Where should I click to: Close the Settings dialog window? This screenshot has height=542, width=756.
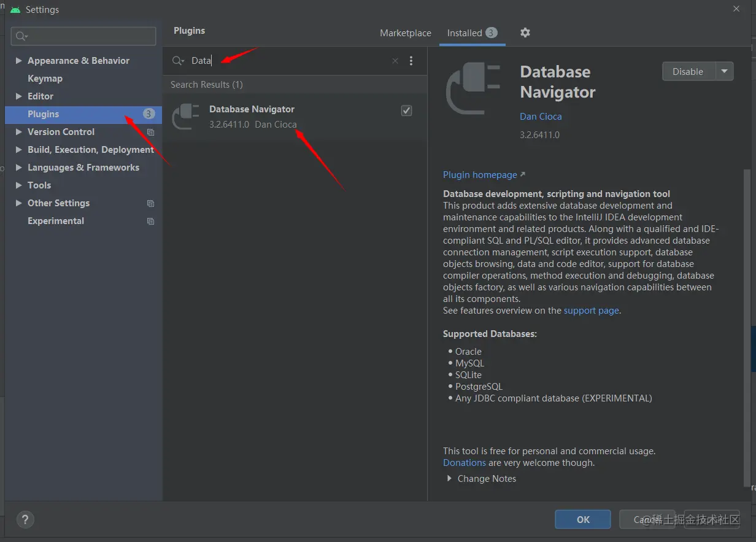point(736,7)
